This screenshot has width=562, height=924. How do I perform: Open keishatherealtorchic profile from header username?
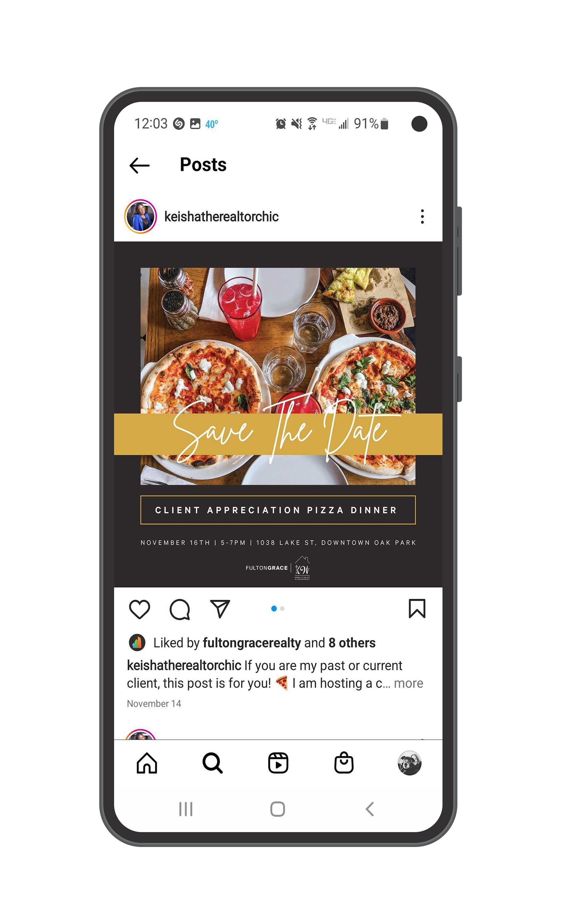tap(221, 217)
